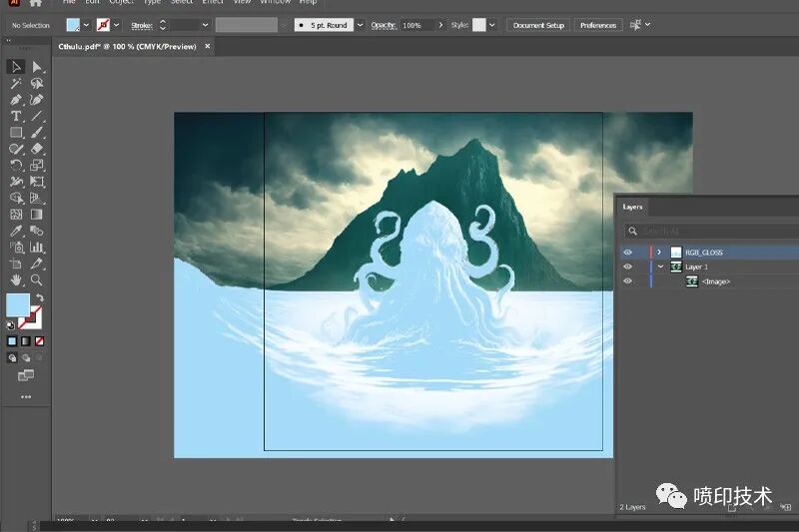
Task: Open the 5 pt. Round brush dropdown
Action: click(x=360, y=24)
